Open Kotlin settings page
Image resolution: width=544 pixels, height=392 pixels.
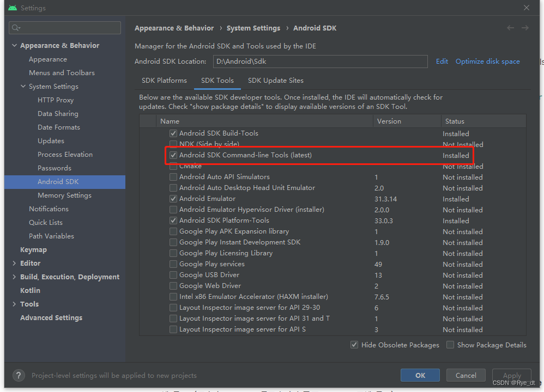(x=30, y=290)
